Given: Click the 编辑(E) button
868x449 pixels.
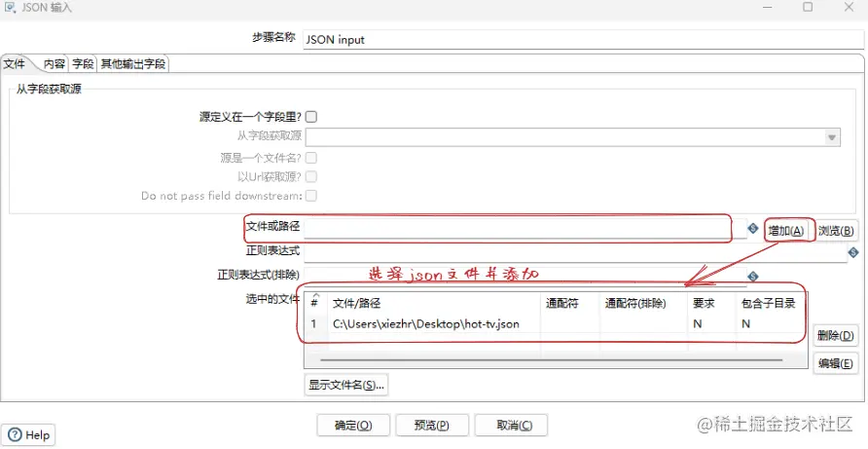Looking at the screenshot, I should pos(835,363).
